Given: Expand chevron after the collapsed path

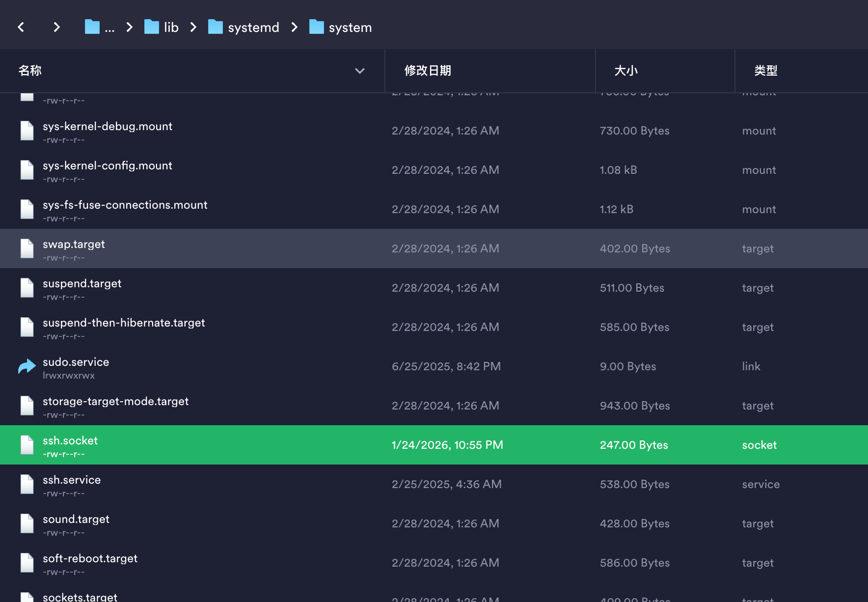Looking at the screenshot, I should [130, 27].
